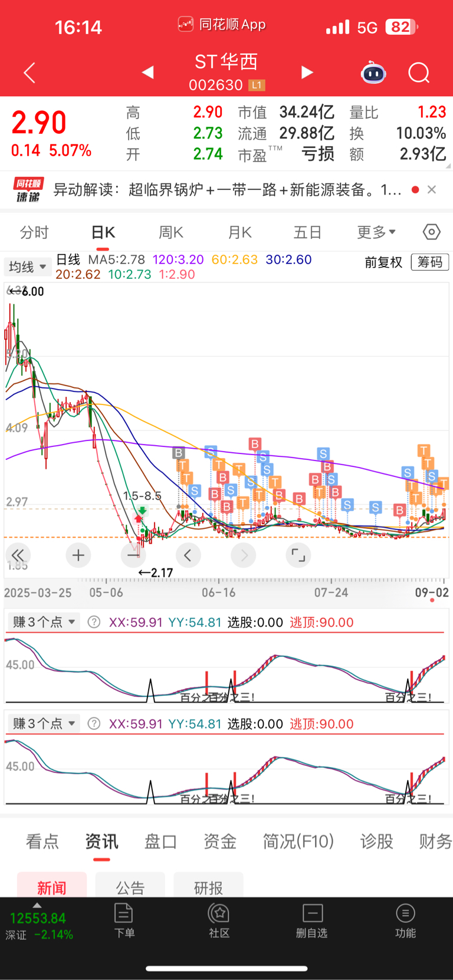Select the 新闻 sub-tab
453x980 pixels.
click(52, 886)
